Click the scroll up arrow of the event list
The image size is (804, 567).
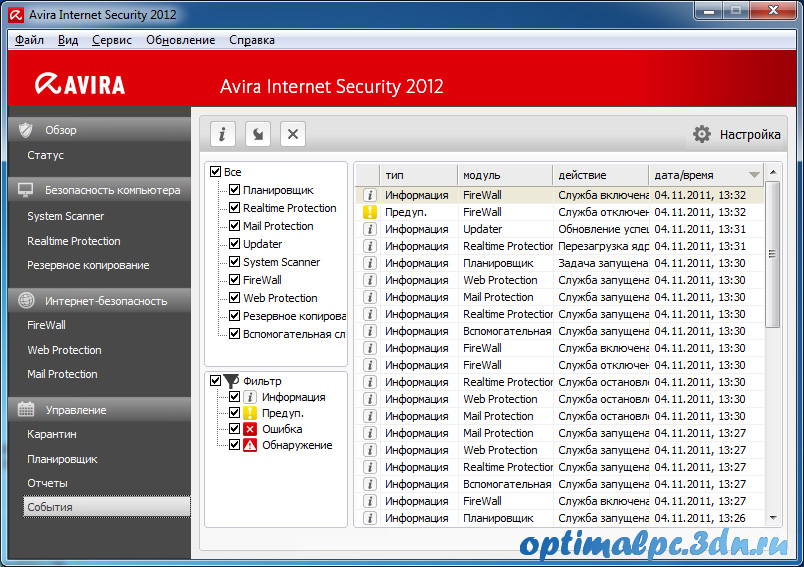pyautogui.click(x=773, y=172)
